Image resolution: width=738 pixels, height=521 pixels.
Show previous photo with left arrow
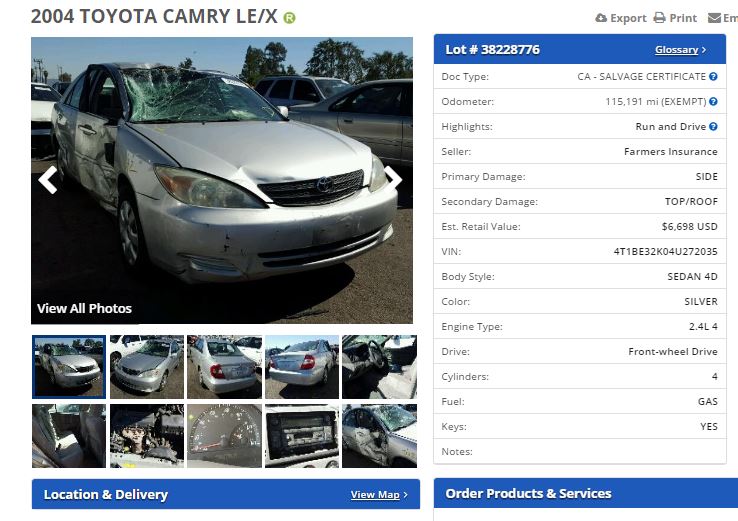(x=48, y=179)
